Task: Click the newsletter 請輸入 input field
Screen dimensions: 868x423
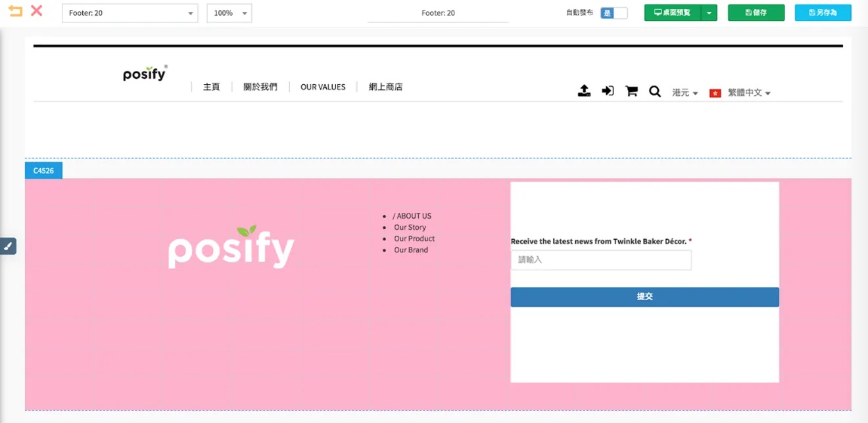Action: tap(601, 260)
